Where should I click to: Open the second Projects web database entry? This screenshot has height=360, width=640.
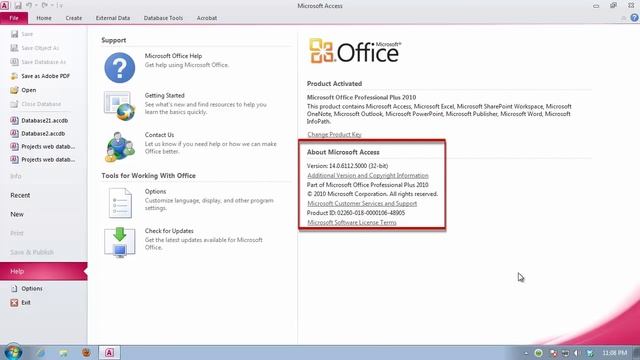coord(48,160)
